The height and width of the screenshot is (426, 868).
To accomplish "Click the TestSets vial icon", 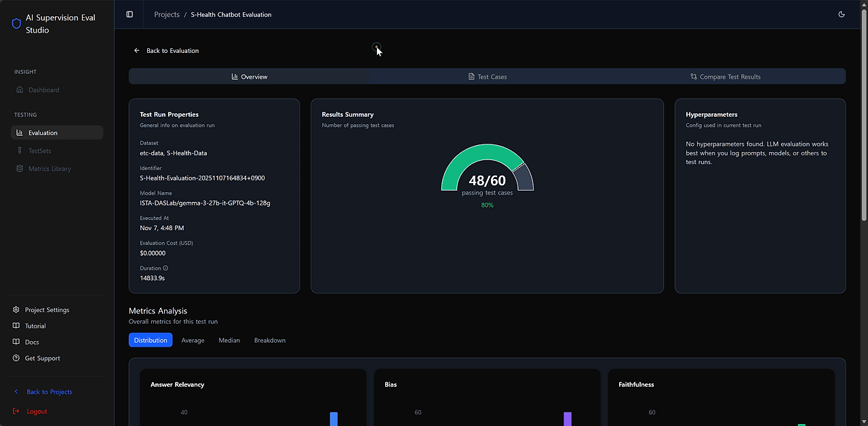I will (20, 151).
